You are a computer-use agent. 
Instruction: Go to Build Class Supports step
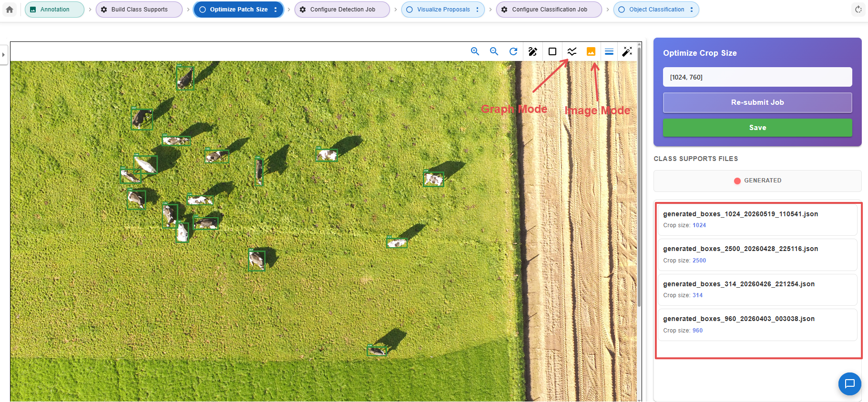[x=139, y=10]
